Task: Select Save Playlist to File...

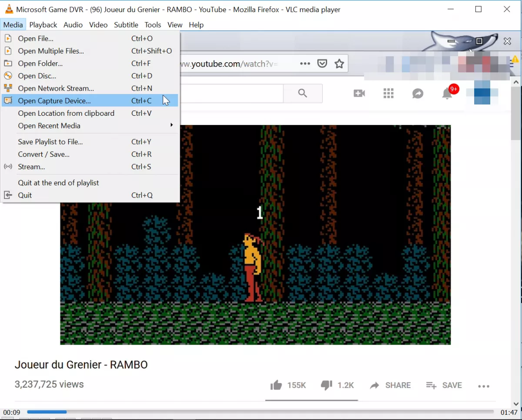Action: (90, 142)
